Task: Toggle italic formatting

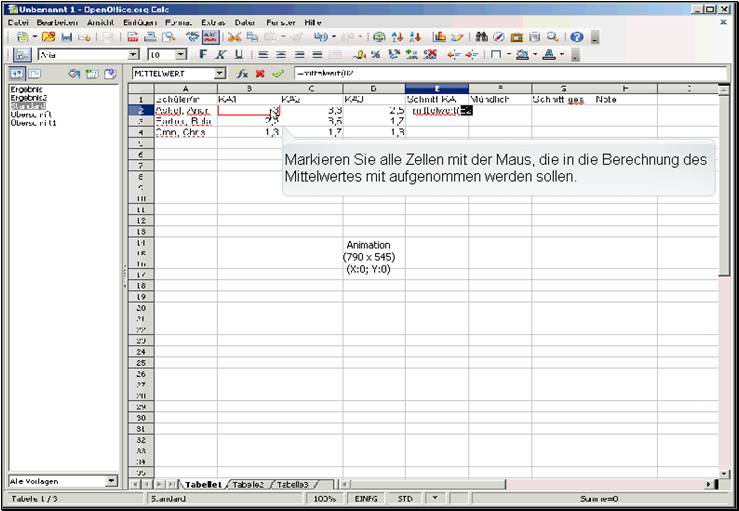Action: (220, 55)
